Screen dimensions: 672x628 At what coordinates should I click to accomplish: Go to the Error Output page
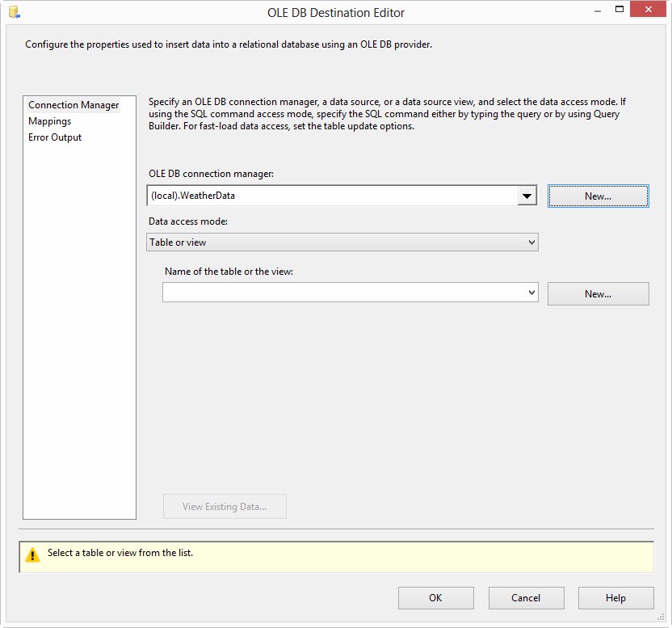[x=55, y=137]
